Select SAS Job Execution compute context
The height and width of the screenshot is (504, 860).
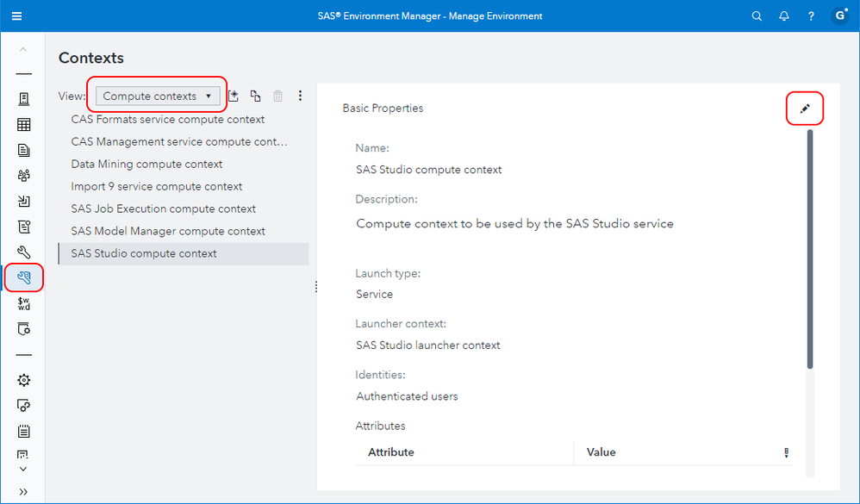163,208
